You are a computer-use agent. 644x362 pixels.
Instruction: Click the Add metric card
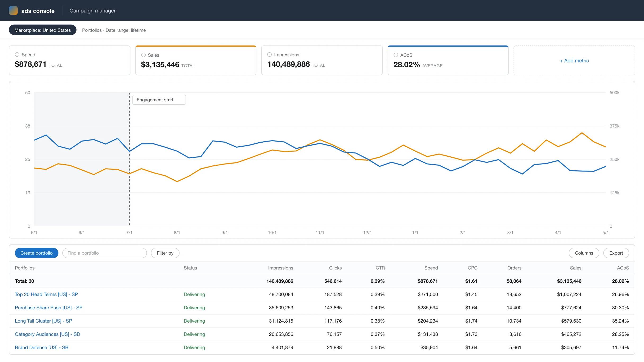tap(574, 61)
